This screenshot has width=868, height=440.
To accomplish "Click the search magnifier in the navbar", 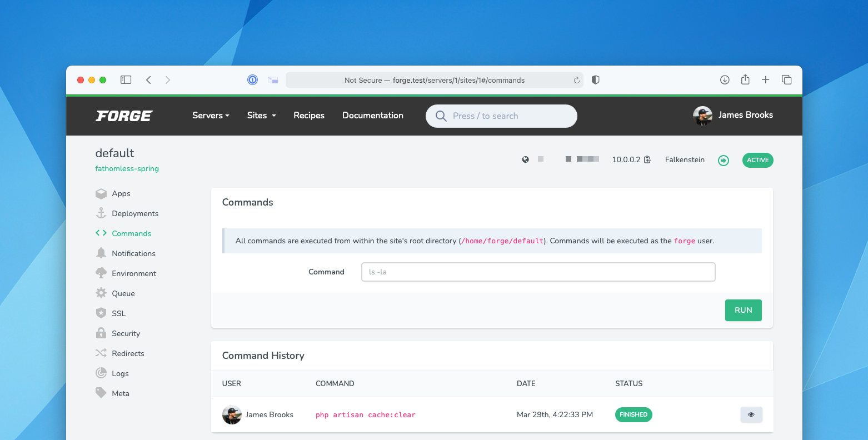I will tap(441, 116).
